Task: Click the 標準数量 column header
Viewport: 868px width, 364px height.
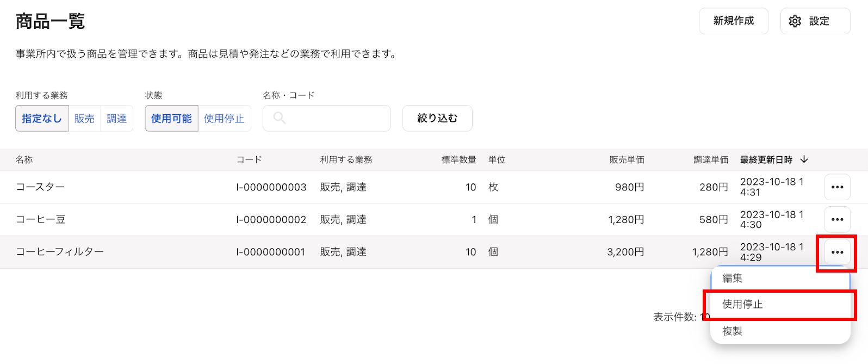Action: click(458, 159)
